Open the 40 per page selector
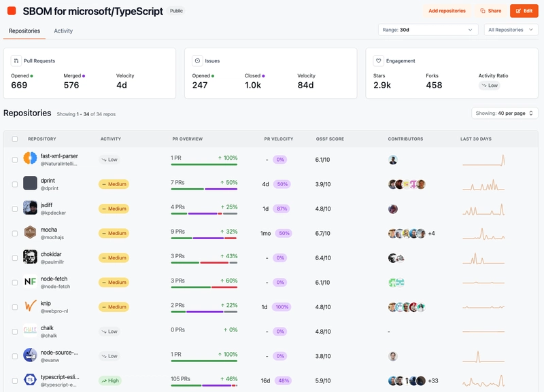The image size is (544, 392). coord(505,113)
